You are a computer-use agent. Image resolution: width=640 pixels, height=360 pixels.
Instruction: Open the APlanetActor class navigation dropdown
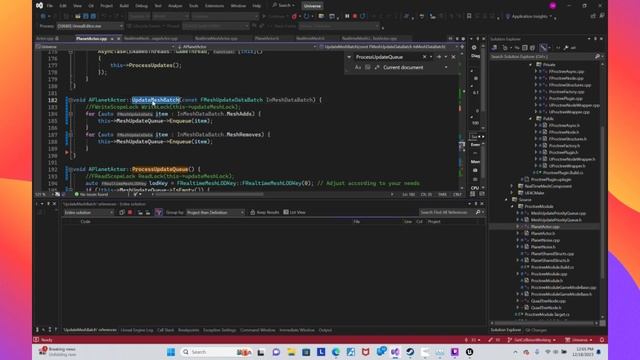[x=247, y=47]
